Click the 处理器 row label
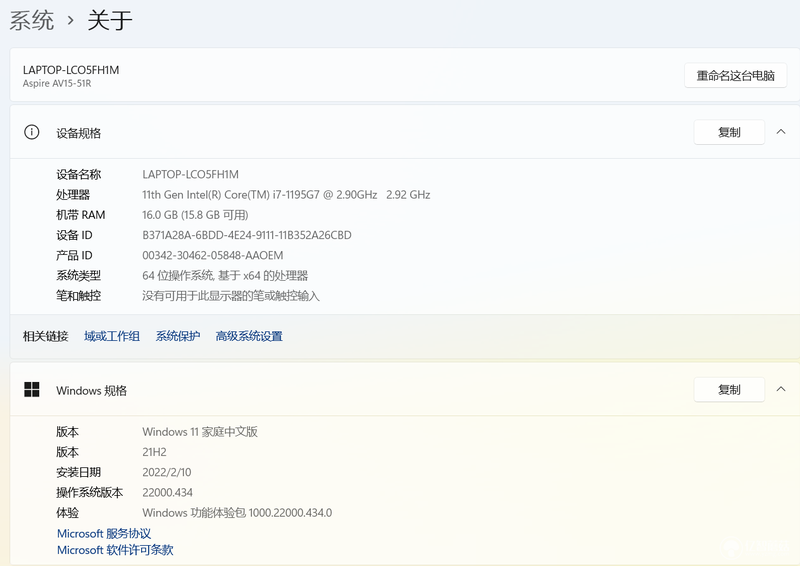Image resolution: width=800 pixels, height=566 pixels. [73, 195]
